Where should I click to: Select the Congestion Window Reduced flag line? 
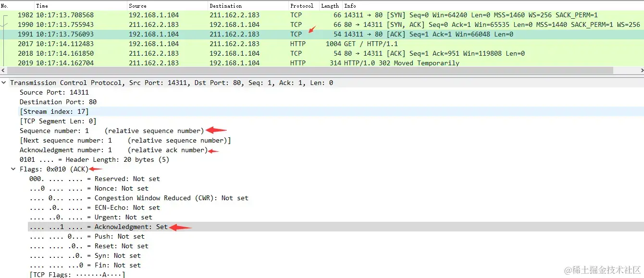[x=139, y=198]
